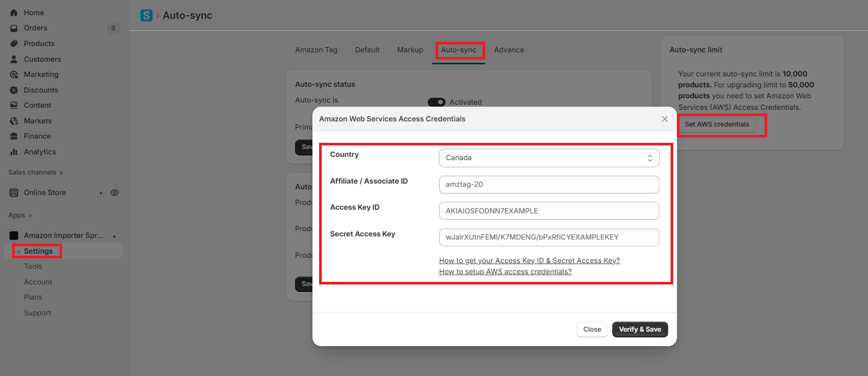
Task: Click the Products tag icon
Action: pos(14,43)
